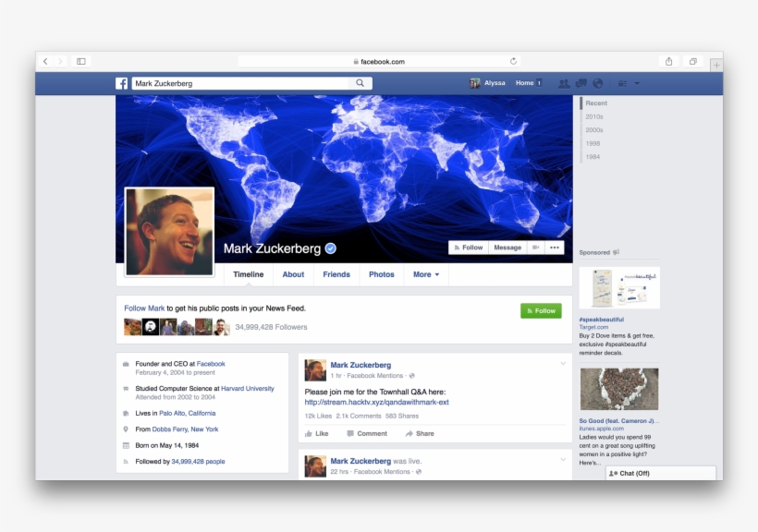The image size is (758, 532).
Task: Click the Sponsored megaphone icon
Action: tap(617, 252)
